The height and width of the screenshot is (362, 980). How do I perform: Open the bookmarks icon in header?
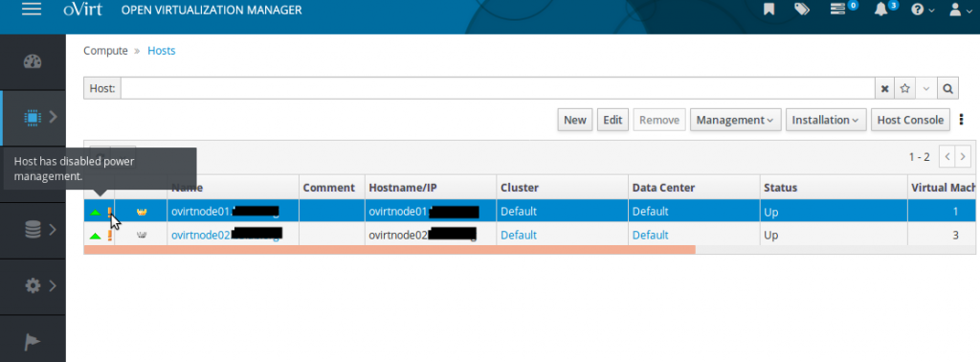pos(768,10)
